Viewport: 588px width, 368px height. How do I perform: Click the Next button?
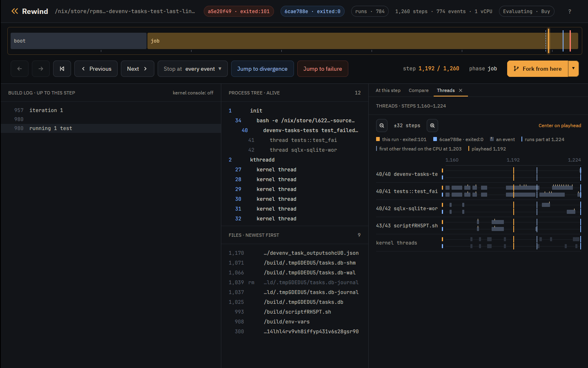[137, 69]
